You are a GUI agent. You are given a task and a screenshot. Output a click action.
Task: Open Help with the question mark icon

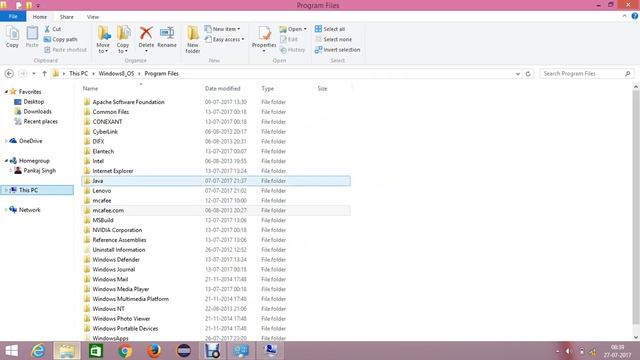pos(635,16)
